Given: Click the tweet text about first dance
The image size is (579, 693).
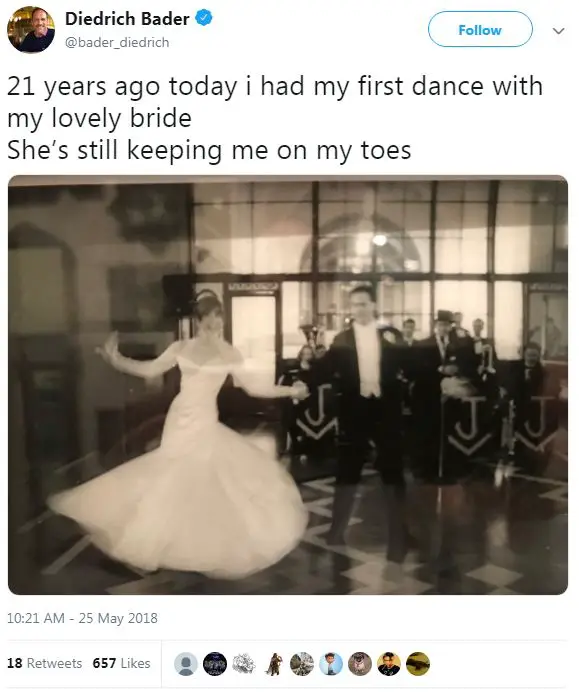Looking at the screenshot, I should click(274, 118).
